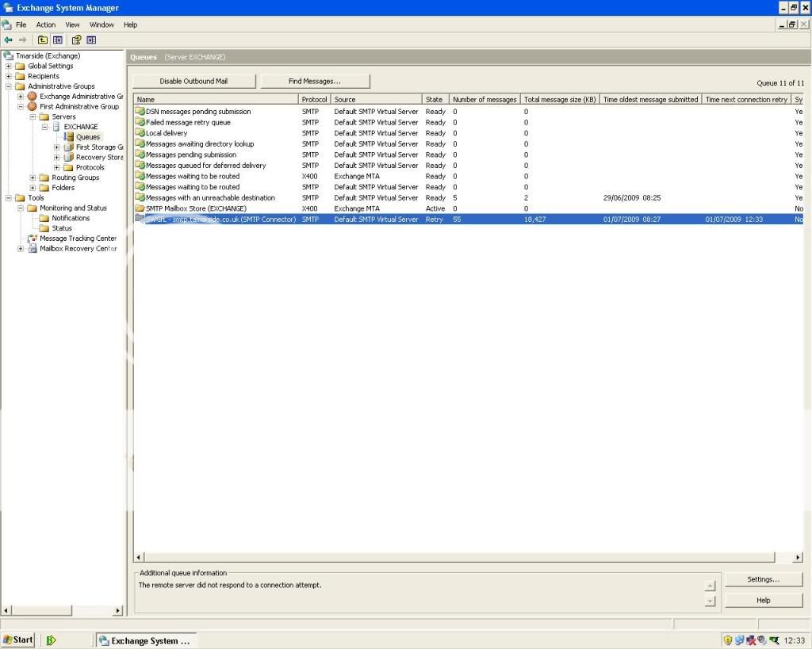Toggle the console tree pane toolbar icon
The image size is (812, 649).
pyautogui.click(x=57, y=40)
